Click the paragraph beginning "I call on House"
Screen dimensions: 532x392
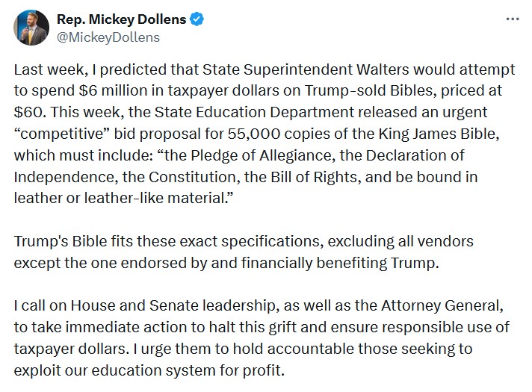coord(262,337)
